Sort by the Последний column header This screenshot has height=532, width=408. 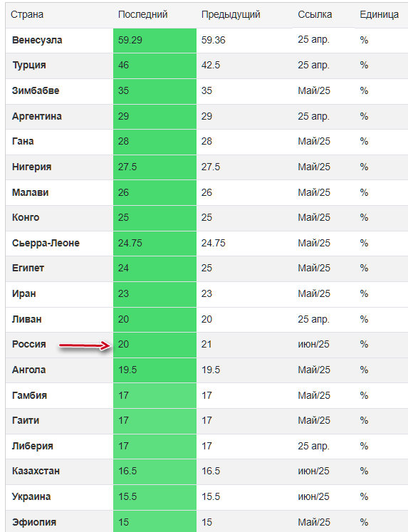143,14
